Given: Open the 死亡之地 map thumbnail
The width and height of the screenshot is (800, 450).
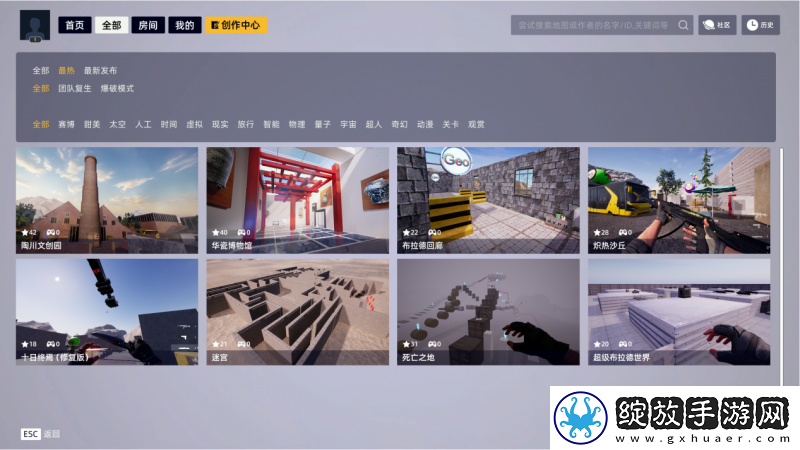Looking at the screenshot, I should coord(488,312).
